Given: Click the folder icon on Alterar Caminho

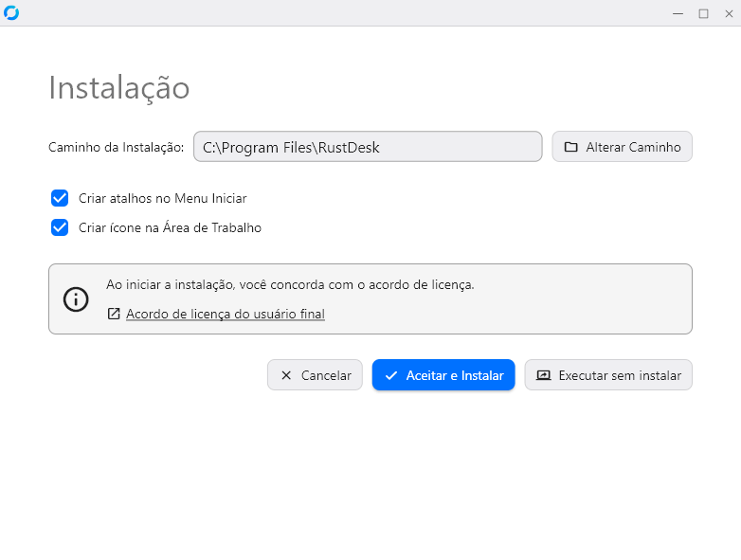Looking at the screenshot, I should point(570,147).
